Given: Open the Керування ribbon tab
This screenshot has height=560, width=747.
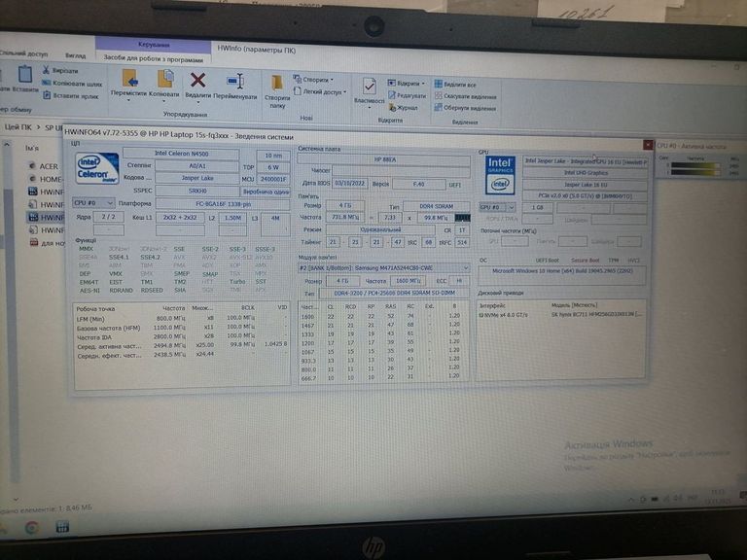Looking at the screenshot, I should [x=154, y=45].
